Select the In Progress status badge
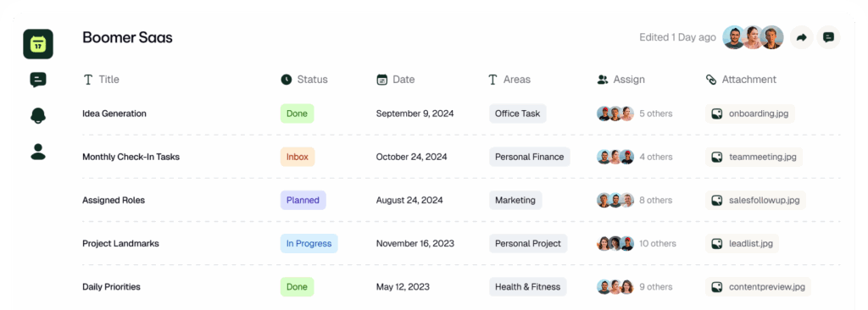868x310 pixels. [309, 244]
